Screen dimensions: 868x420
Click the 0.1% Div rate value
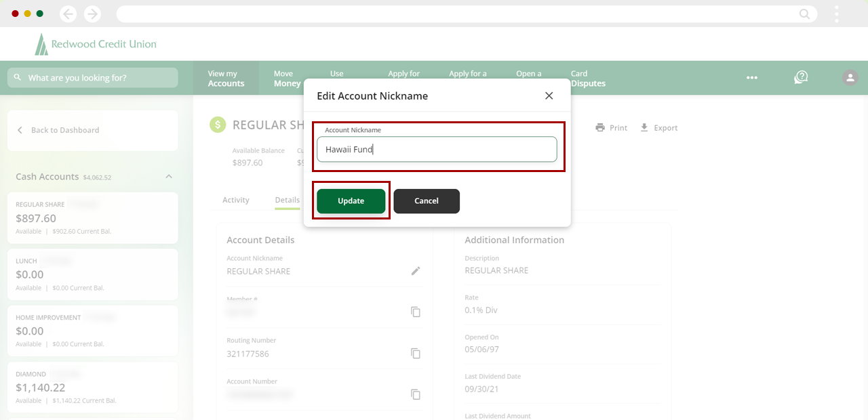(x=481, y=310)
